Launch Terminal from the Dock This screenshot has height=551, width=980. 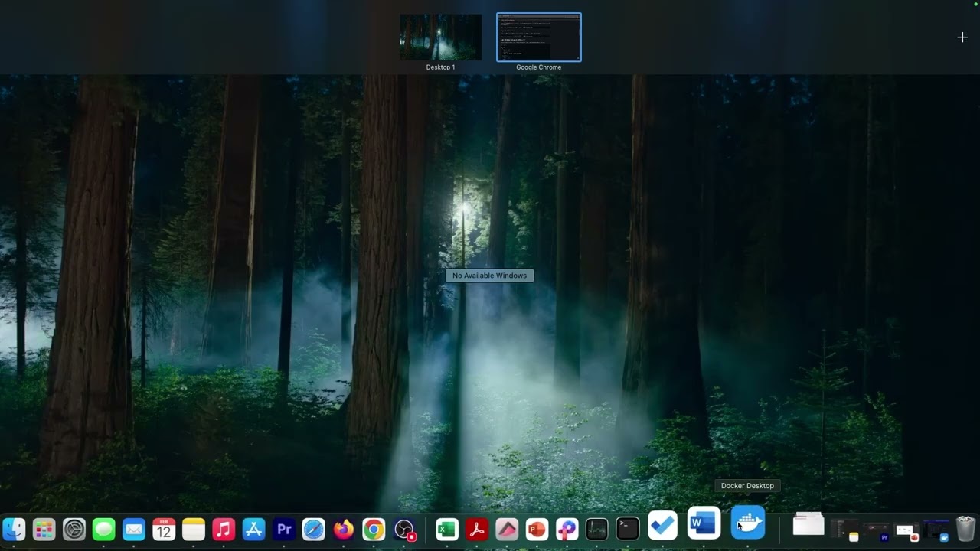pyautogui.click(x=628, y=529)
